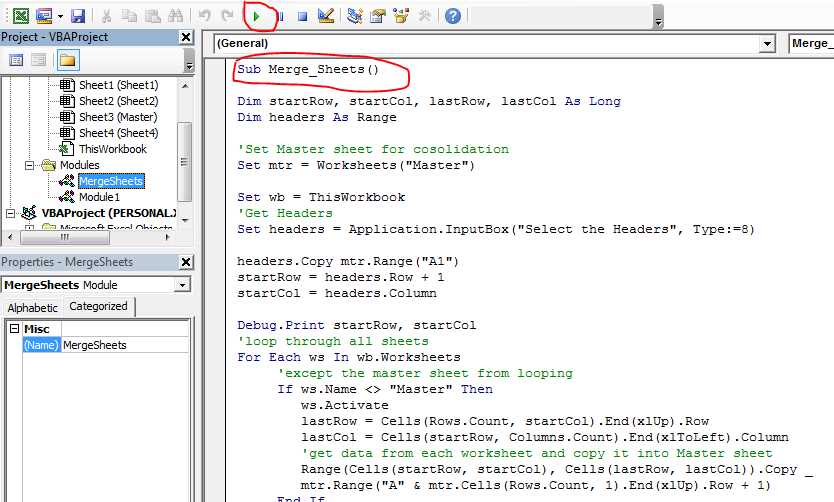
Task: Click project tree scroll up arrow
Action: (x=185, y=85)
